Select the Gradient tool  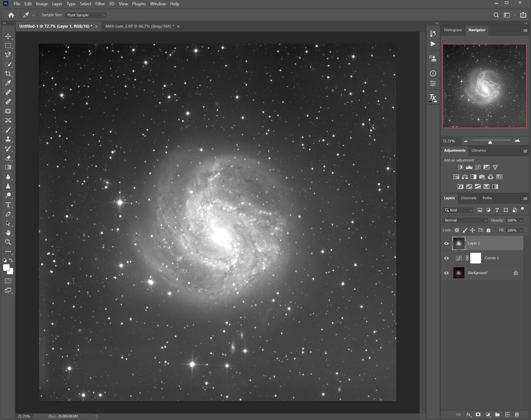[x=8, y=167]
